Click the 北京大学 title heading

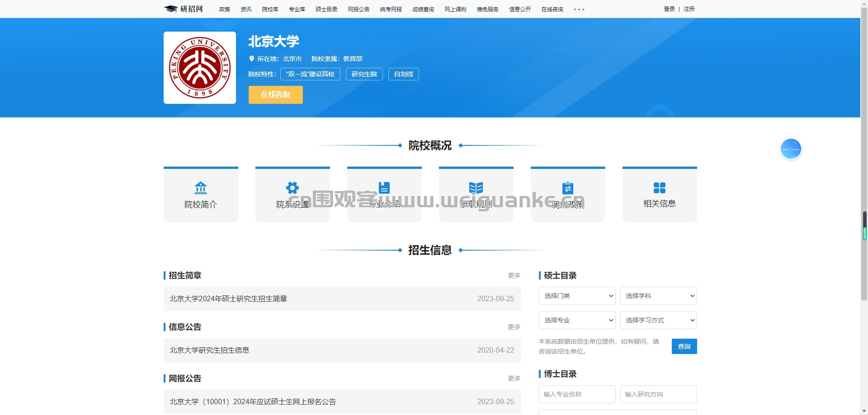[274, 42]
